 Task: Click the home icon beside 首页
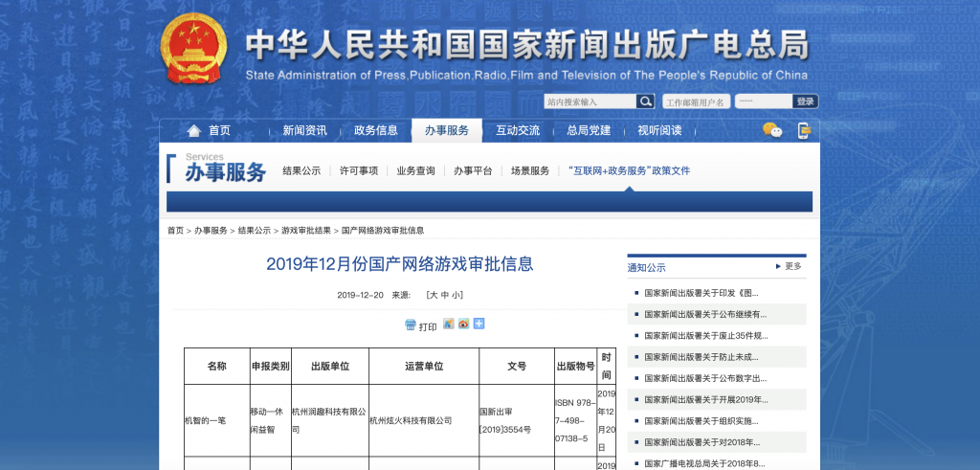[x=194, y=131]
